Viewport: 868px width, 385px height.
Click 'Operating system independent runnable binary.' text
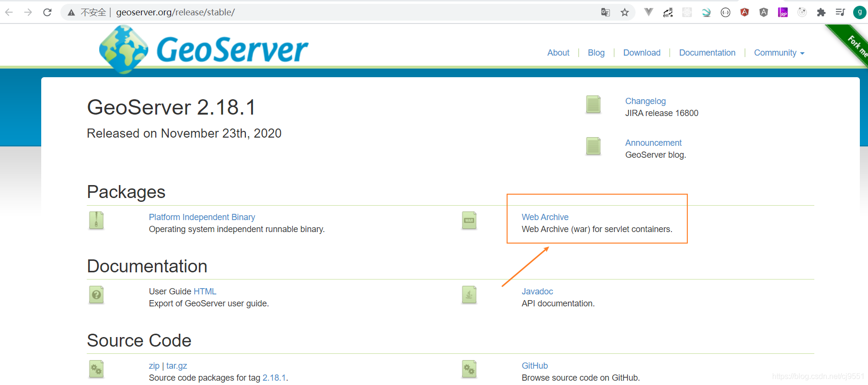237,229
